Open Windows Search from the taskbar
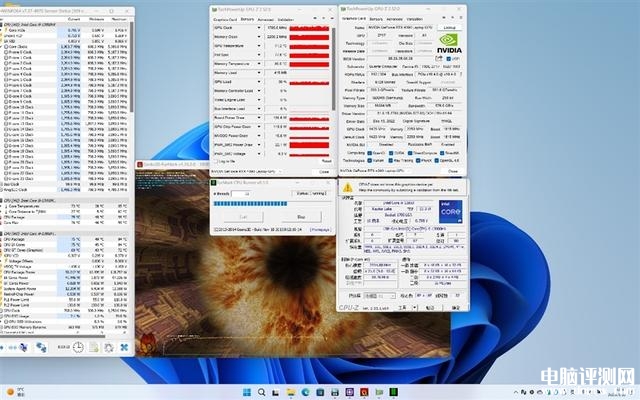Image resolution: width=640 pixels, height=400 pixels. point(261,392)
